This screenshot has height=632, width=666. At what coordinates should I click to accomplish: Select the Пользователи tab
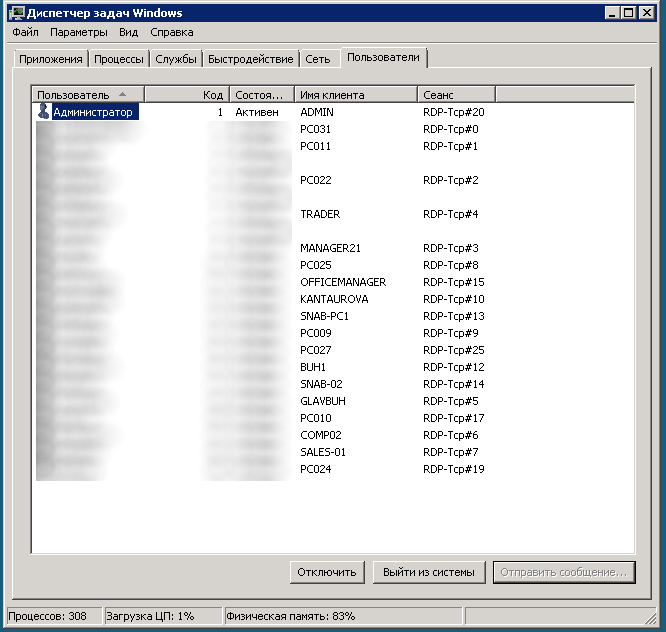coord(383,57)
